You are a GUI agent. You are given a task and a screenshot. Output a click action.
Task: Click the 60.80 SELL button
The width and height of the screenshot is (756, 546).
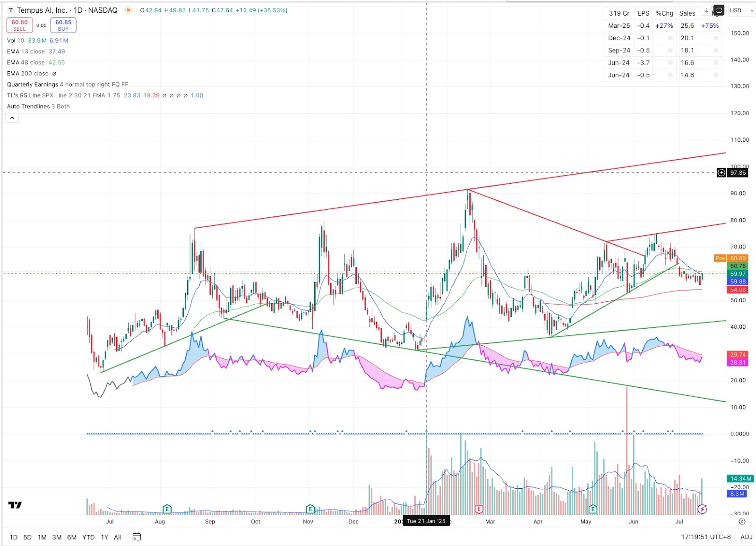click(x=19, y=25)
